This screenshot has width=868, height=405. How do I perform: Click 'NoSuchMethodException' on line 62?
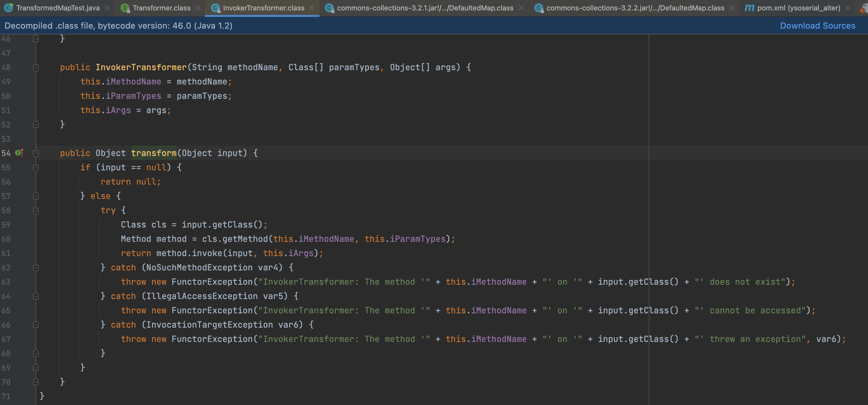(199, 268)
